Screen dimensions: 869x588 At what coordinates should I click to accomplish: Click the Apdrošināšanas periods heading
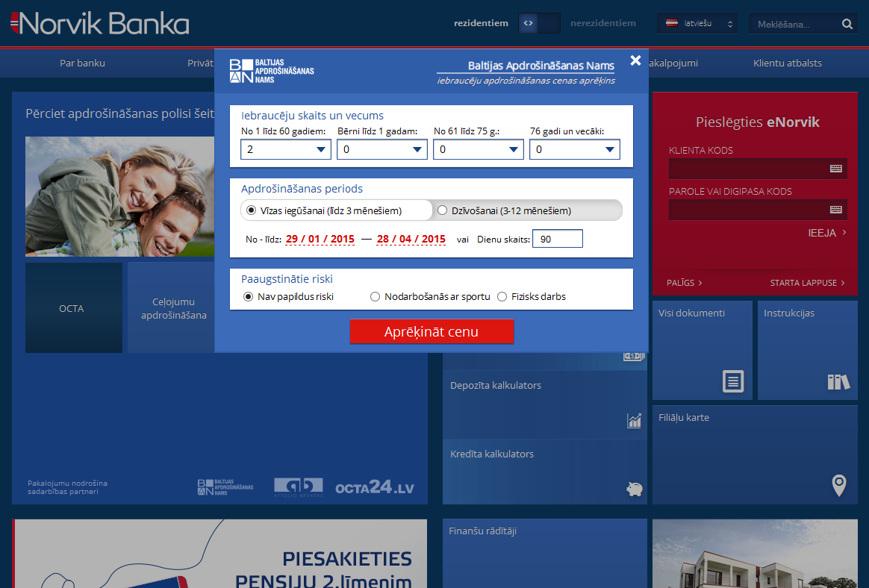point(302,189)
